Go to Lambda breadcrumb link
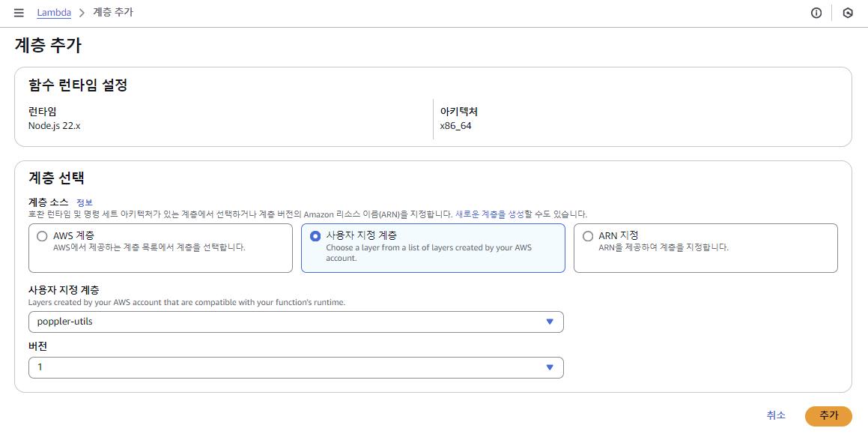Viewport: 868px width, 440px height. point(54,13)
